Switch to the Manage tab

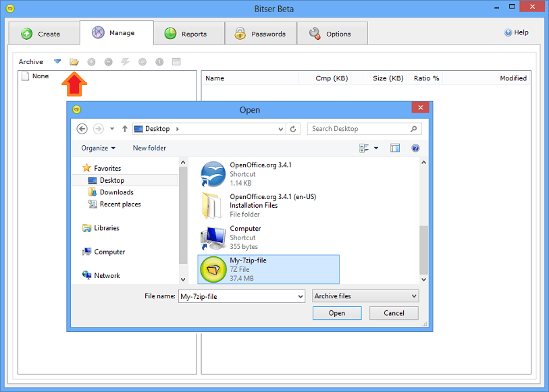coord(117,32)
